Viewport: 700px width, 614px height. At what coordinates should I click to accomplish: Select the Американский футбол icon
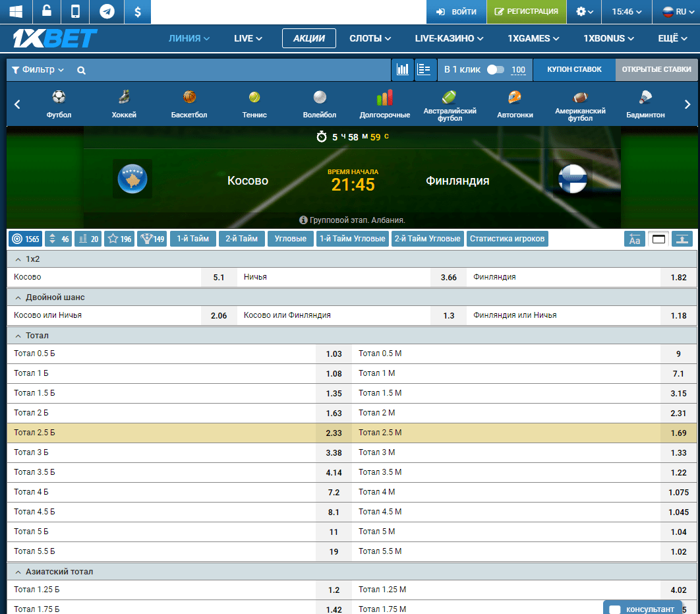click(x=580, y=105)
